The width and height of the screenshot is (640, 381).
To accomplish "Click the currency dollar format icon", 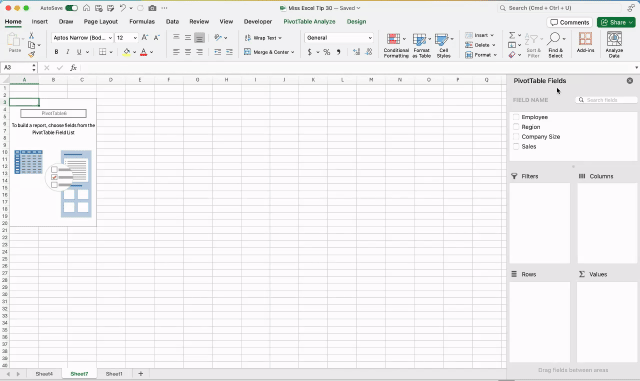I will pos(310,52).
